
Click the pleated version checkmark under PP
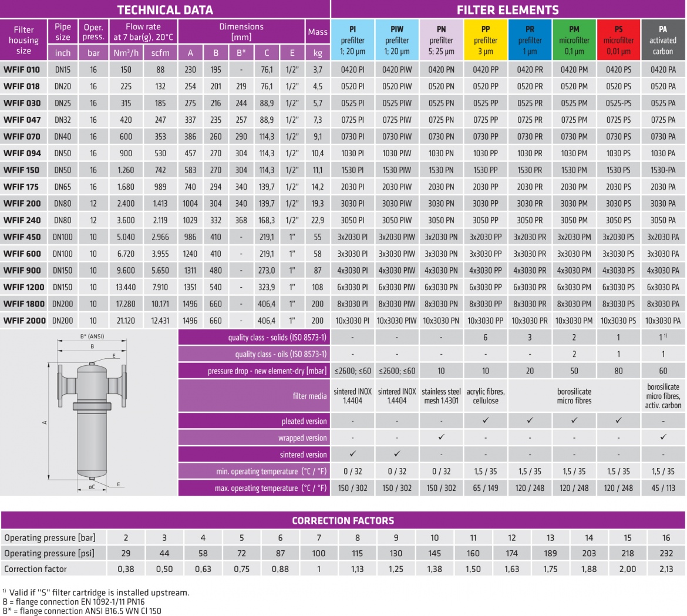point(486,420)
